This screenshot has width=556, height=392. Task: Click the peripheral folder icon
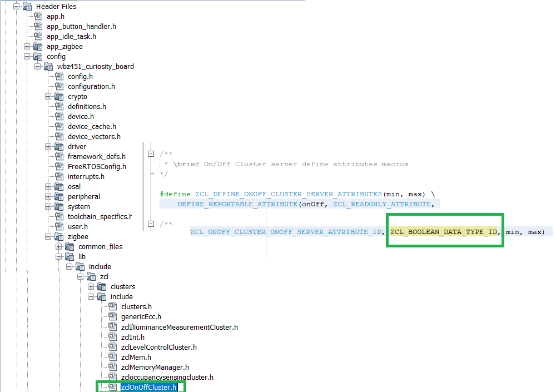click(59, 196)
